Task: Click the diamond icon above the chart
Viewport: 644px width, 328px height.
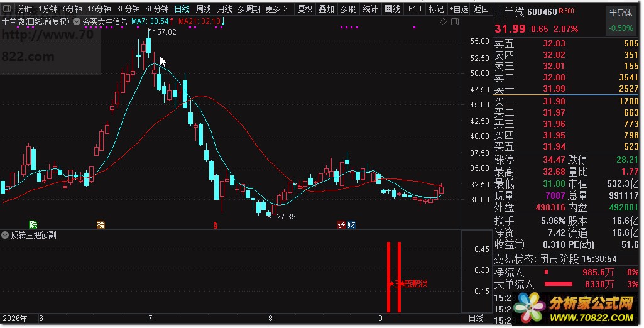Action: coord(443,22)
